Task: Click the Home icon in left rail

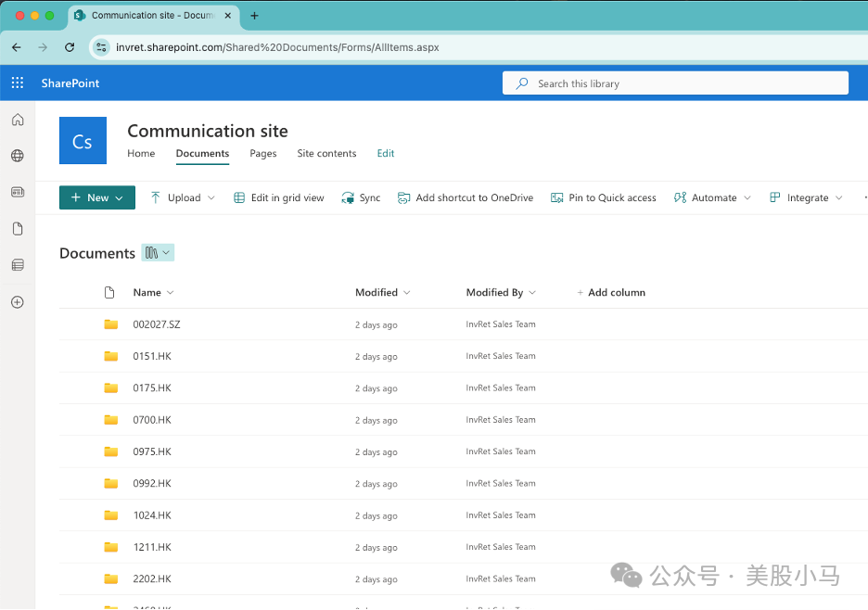Action: coord(18,120)
